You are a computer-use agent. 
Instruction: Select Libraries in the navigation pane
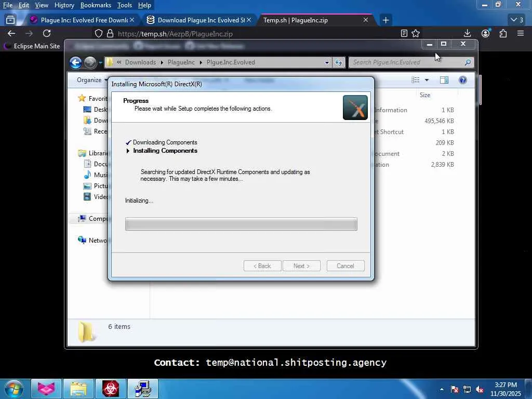[x=92, y=153]
